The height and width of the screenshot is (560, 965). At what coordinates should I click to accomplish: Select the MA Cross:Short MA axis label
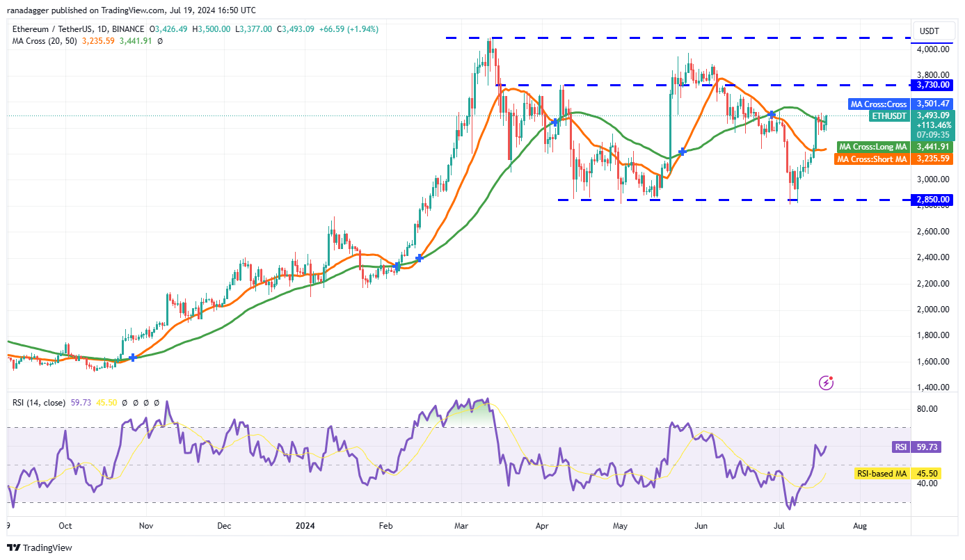[x=872, y=159]
